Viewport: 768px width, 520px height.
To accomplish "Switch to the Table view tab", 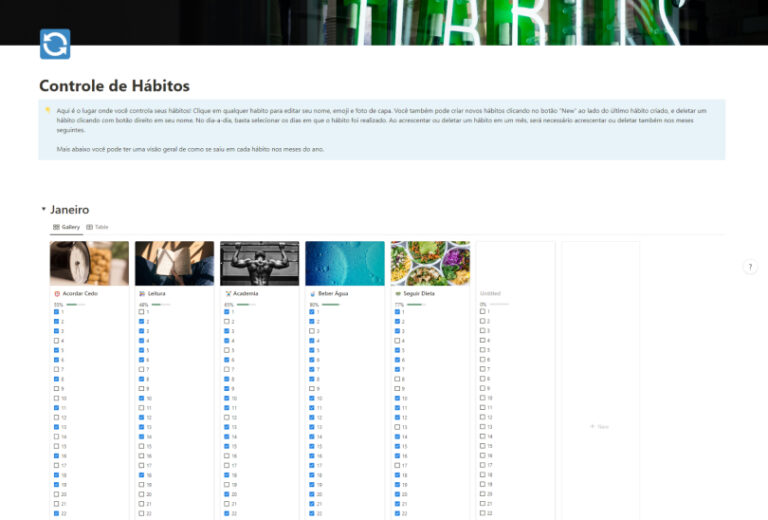I will coord(98,227).
